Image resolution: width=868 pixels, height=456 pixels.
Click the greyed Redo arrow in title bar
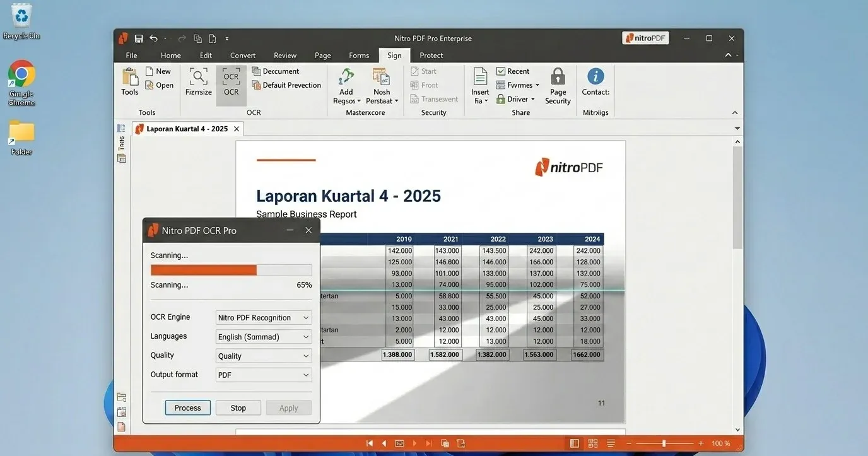pyautogui.click(x=182, y=38)
